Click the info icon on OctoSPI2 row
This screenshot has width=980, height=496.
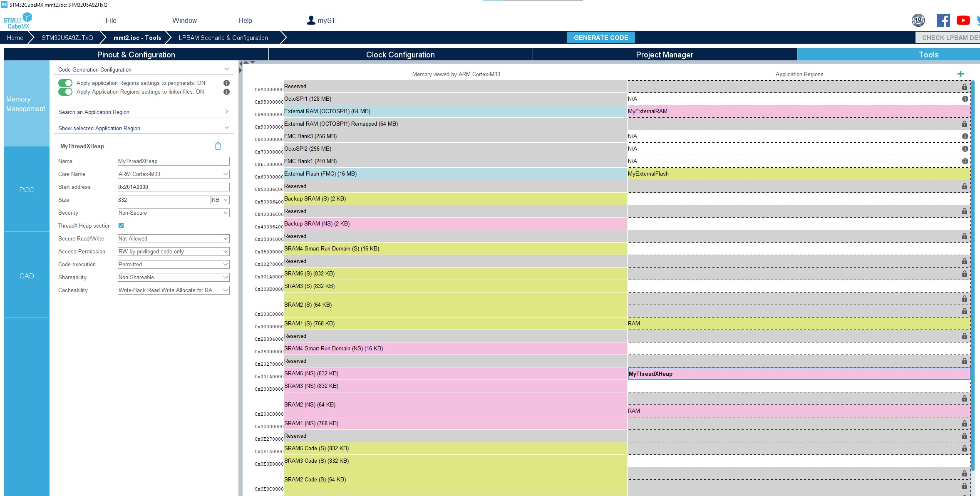[965, 149]
